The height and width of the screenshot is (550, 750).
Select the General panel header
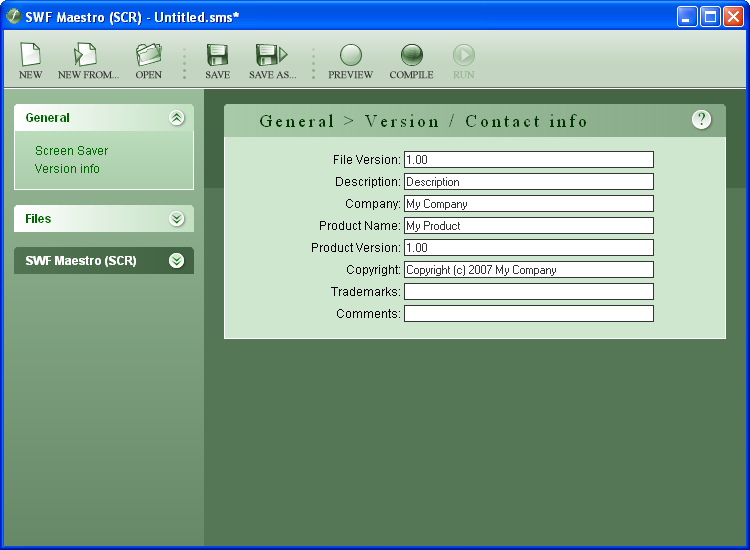104,118
